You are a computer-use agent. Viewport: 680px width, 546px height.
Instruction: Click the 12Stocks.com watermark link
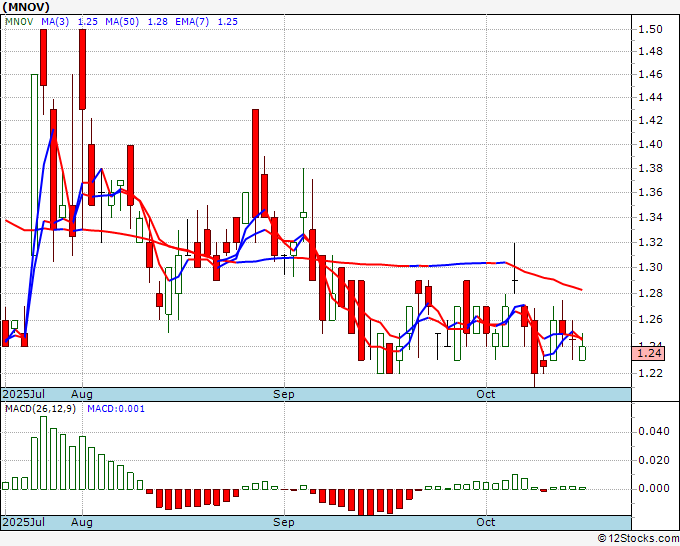point(636,538)
